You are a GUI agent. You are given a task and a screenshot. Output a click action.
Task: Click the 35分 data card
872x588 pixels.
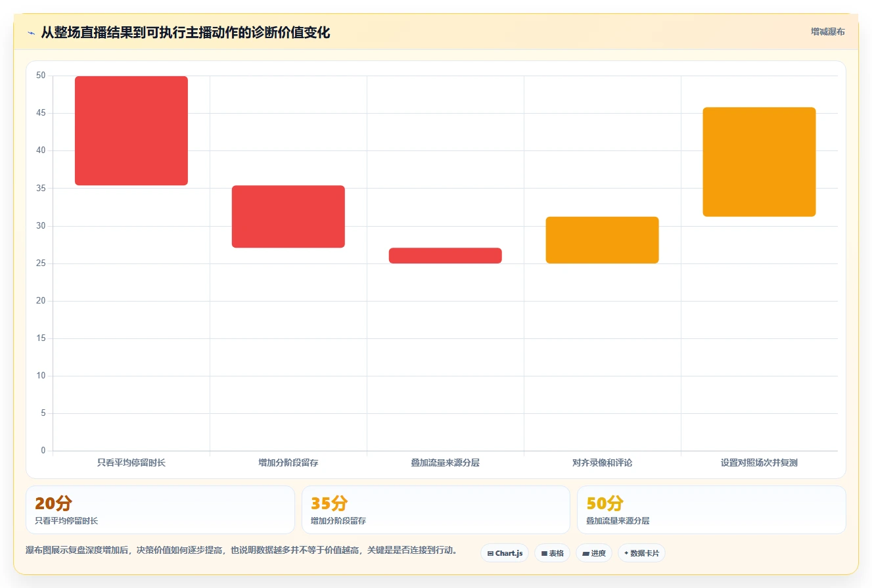click(x=436, y=510)
